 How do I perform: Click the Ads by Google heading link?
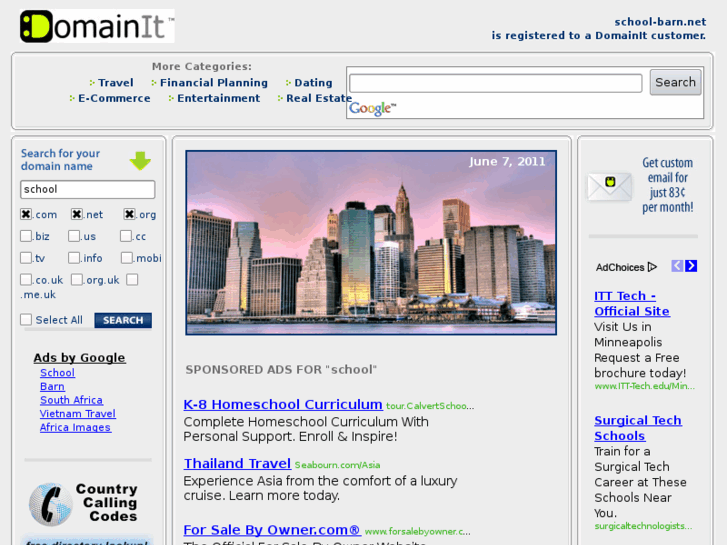(79, 358)
